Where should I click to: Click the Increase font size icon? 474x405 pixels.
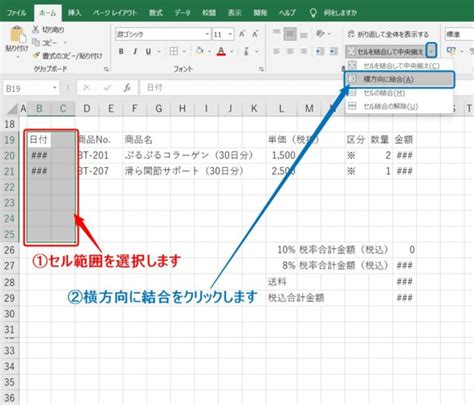(242, 34)
